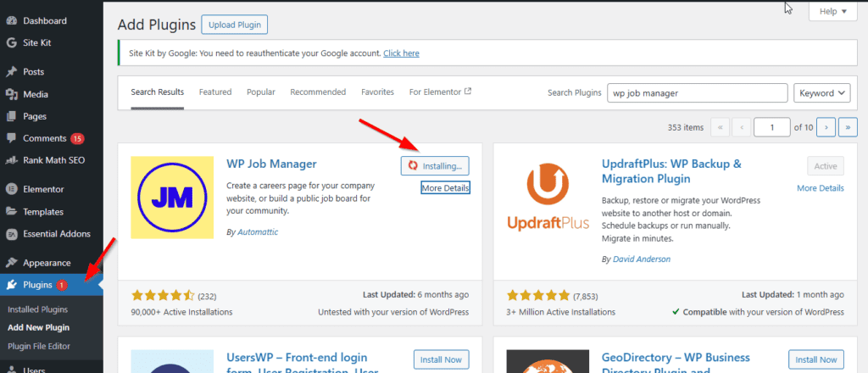Viewport: 868px width, 373px height.
Task: Switch to the Featured tab
Action: [x=215, y=92]
